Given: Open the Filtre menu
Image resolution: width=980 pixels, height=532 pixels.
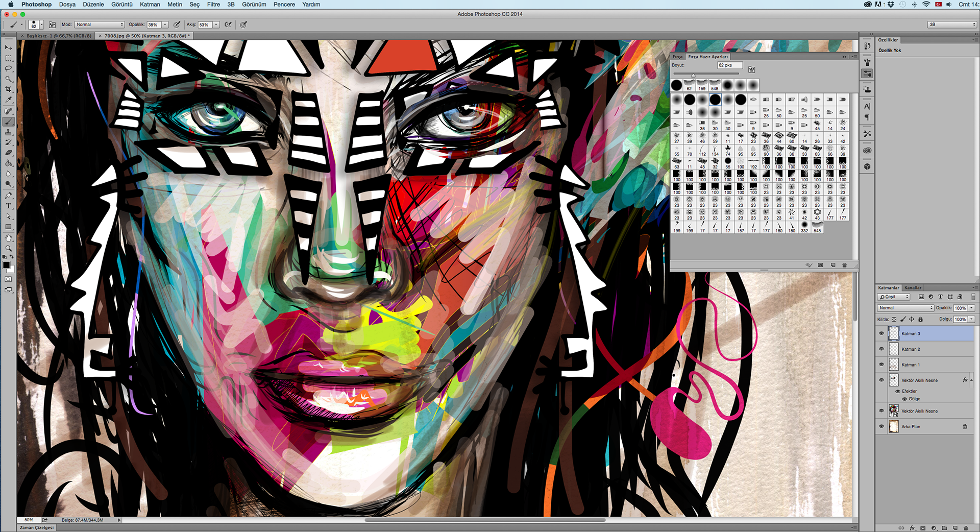Looking at the screenshot, I should click(213, 4).
